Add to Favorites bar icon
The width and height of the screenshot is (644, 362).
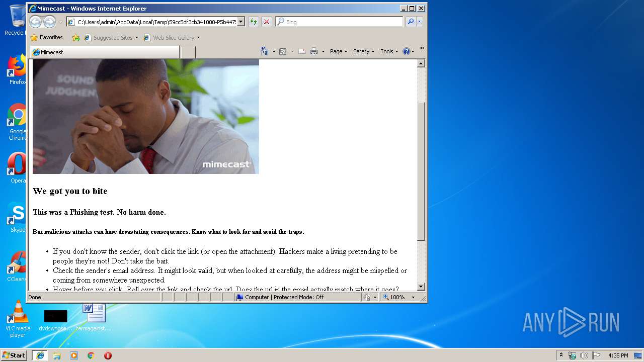76,37
